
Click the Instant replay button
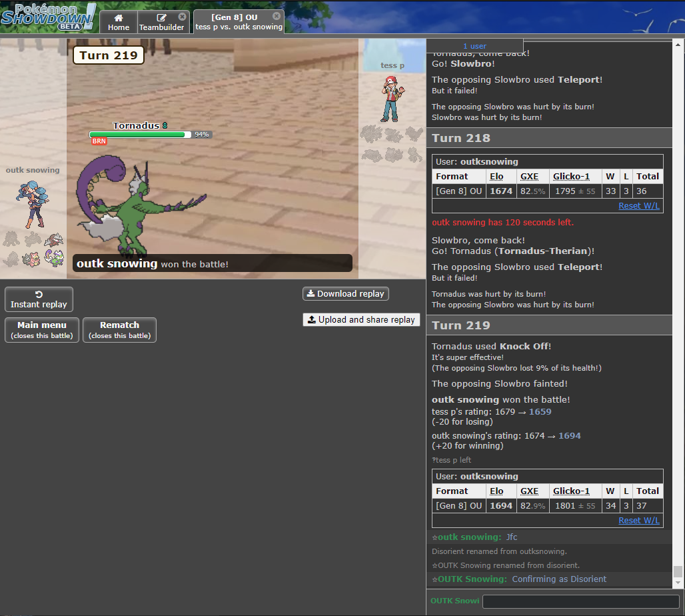(x=39, y=299)
